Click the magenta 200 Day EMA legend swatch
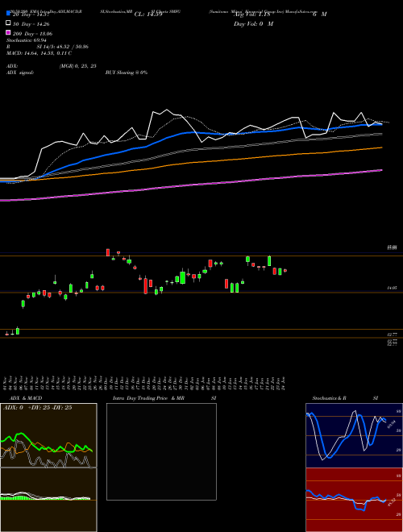 pos(8,32)
